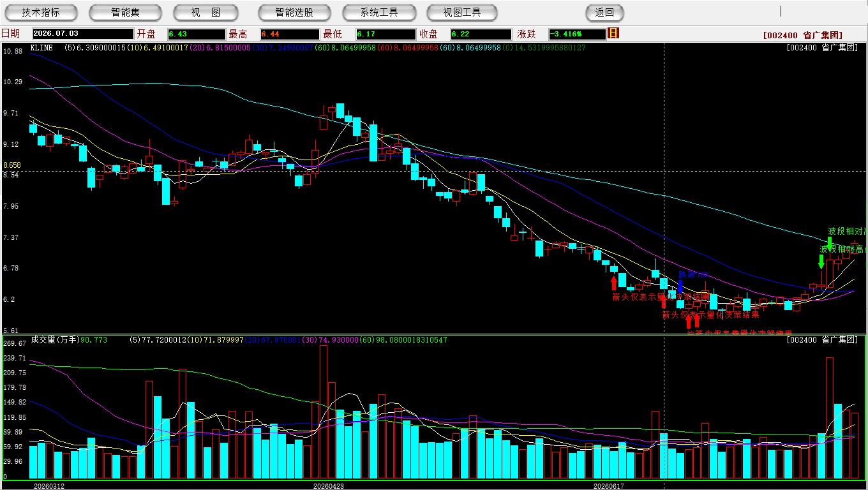Click the 返回 back button
The image size is (868, 490).
pos(604,12)
